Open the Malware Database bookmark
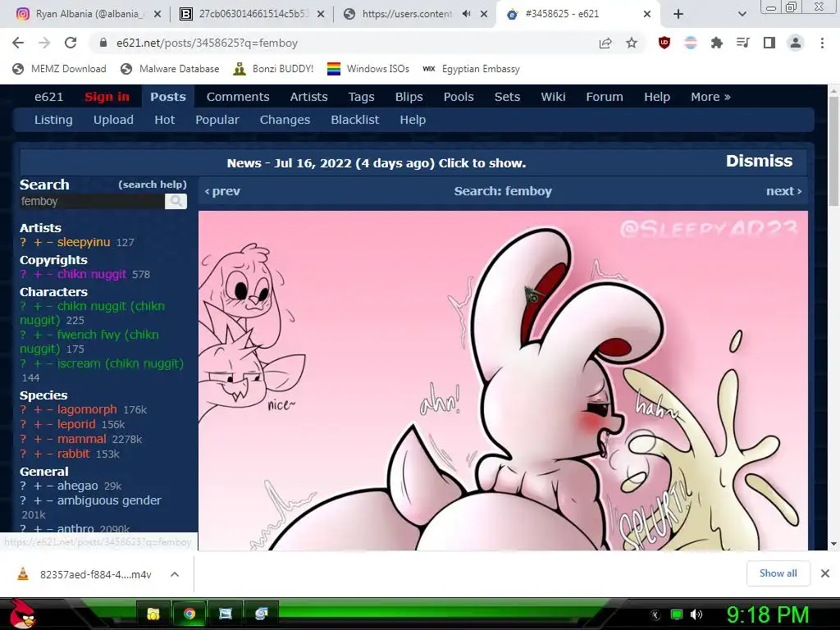840x630 pixels. click(170, 69)
